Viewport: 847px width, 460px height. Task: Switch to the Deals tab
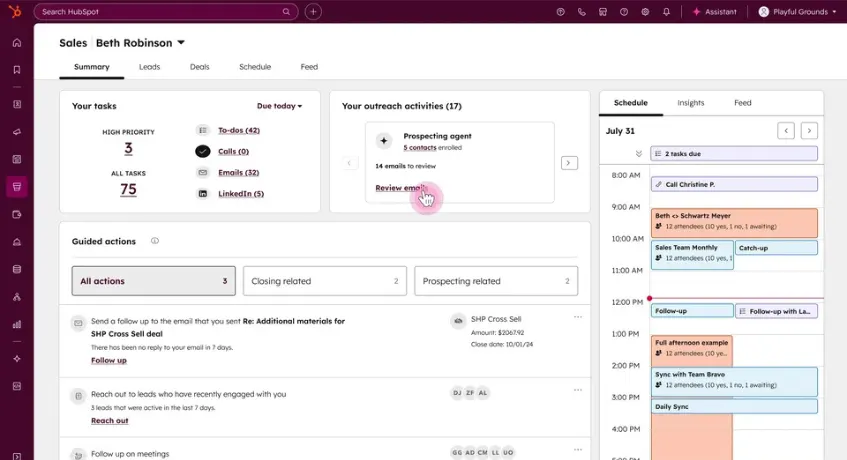coord(199,67)
